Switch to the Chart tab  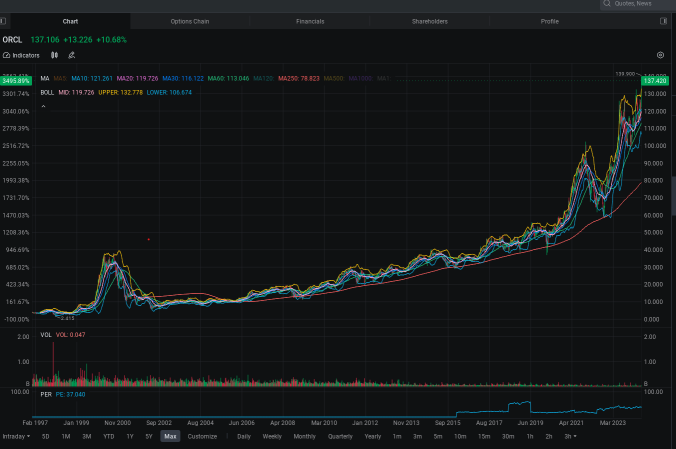pos(70,21)
